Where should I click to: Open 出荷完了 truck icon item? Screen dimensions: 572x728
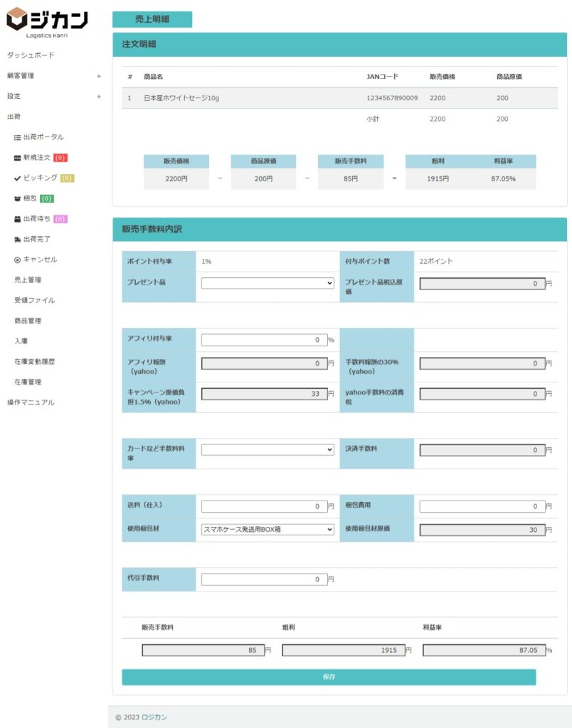click(x=17, y=240)
